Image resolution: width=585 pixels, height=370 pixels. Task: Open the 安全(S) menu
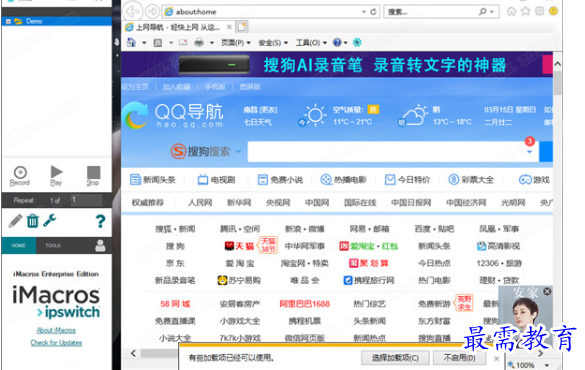(x=273, y=43)
